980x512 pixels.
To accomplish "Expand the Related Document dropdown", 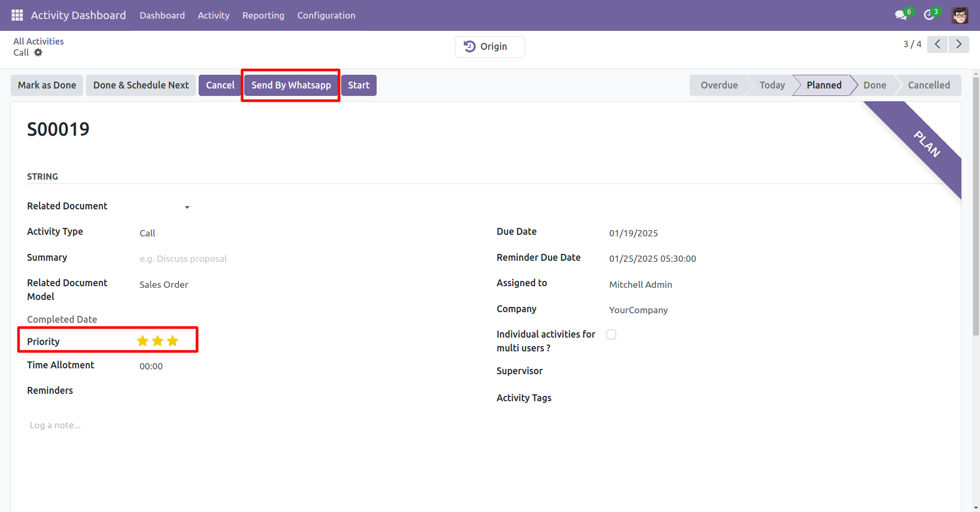I will (x=187, y=207).
